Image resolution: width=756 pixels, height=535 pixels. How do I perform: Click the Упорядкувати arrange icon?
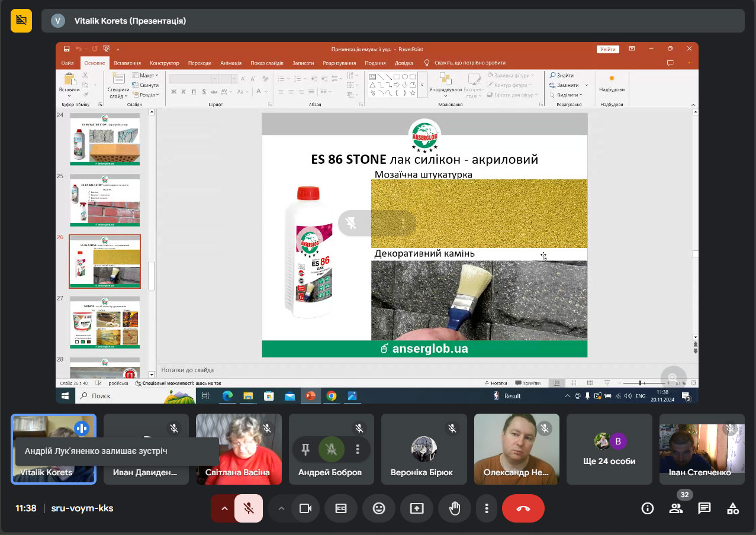pos(445,79)
